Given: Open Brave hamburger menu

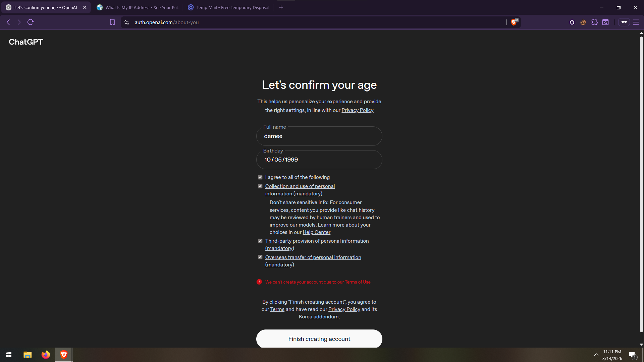Looking at the screenshot, I should tap(636, 22).
